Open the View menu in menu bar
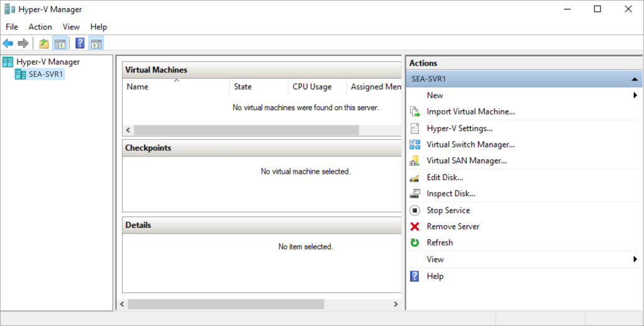This screenshot has height=326, width=644. (x=71, y=26)
